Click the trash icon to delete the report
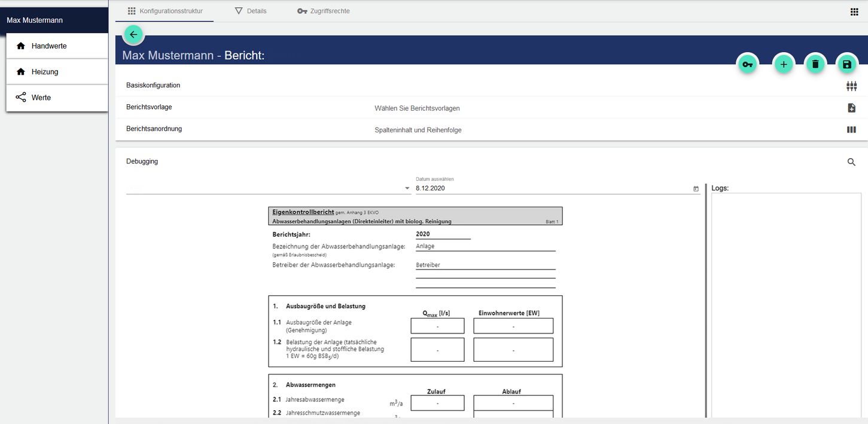This screenshot has width=868, height=424. (815, 63)
